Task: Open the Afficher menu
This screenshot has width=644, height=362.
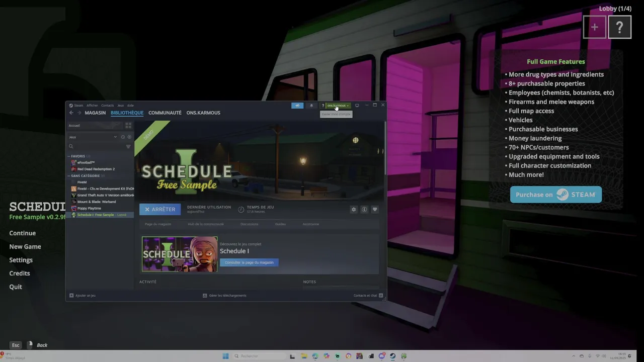Action: tap(92, 106)
